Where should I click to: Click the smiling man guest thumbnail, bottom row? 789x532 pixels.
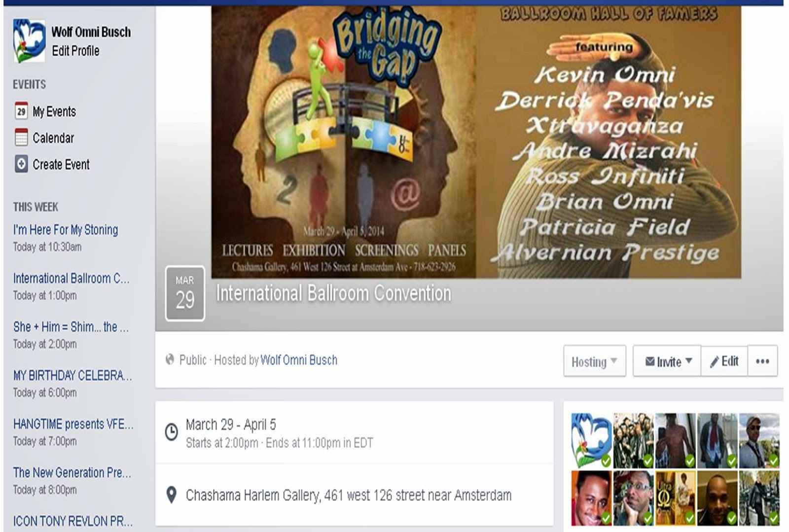click(591, 497)
